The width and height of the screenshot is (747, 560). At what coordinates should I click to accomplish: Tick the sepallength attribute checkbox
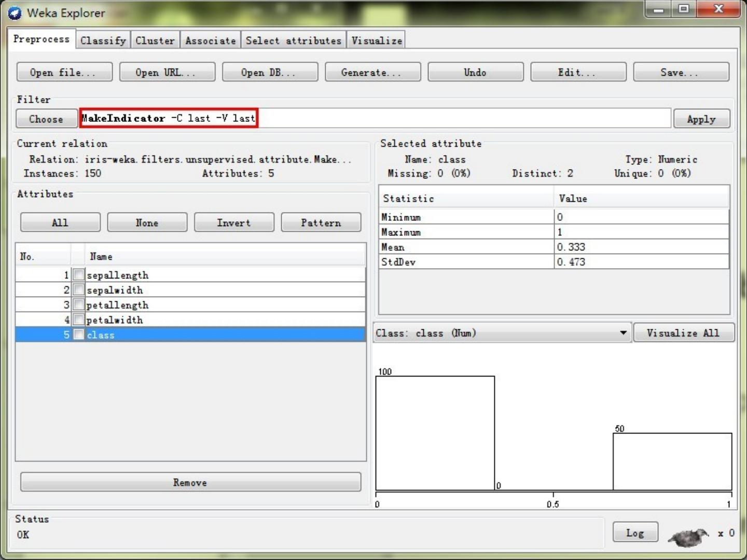pyautogui.click(x=78, y=274)
